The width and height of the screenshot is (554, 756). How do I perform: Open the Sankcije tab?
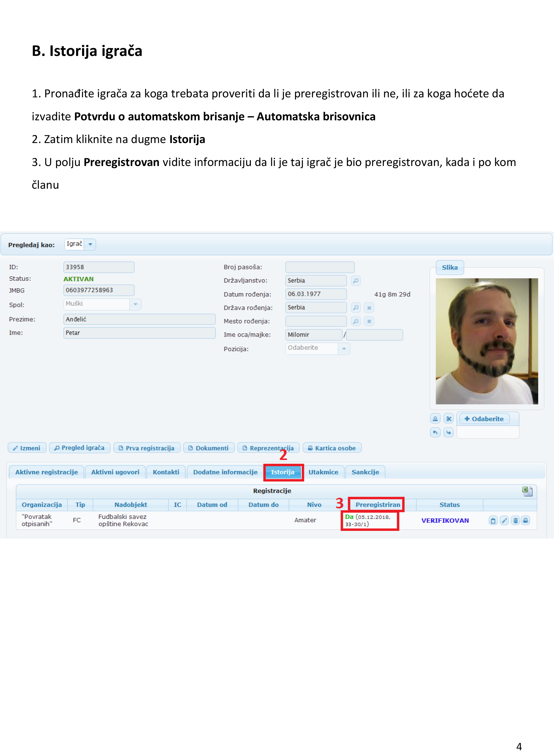click(365, 472)
